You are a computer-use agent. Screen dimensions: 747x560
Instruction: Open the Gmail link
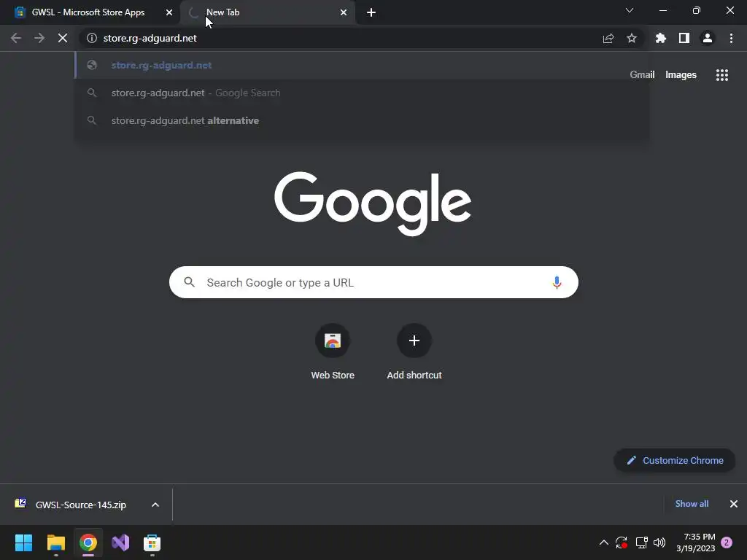tap(642, 75)
